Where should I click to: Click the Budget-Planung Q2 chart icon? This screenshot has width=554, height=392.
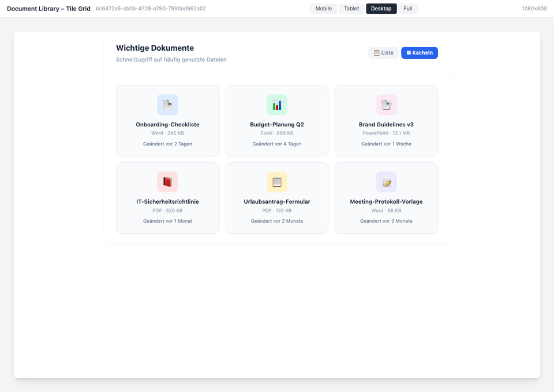point(277,105)
